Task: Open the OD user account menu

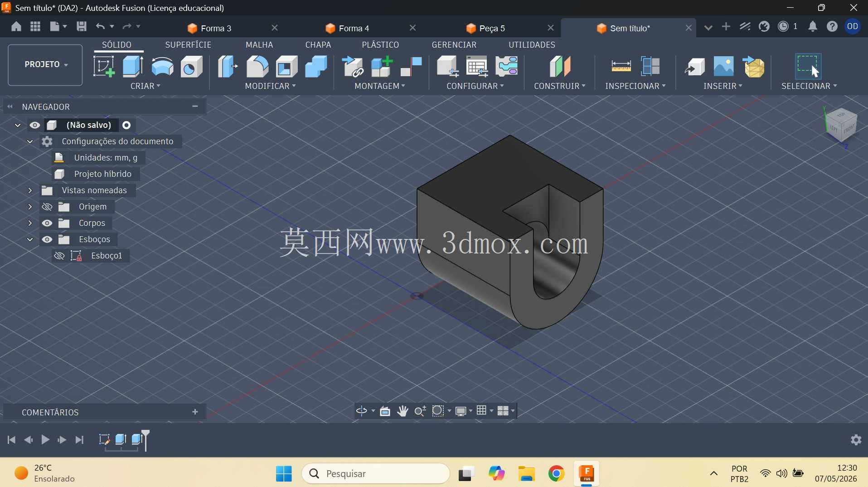Action: click(x=853, y=26)
